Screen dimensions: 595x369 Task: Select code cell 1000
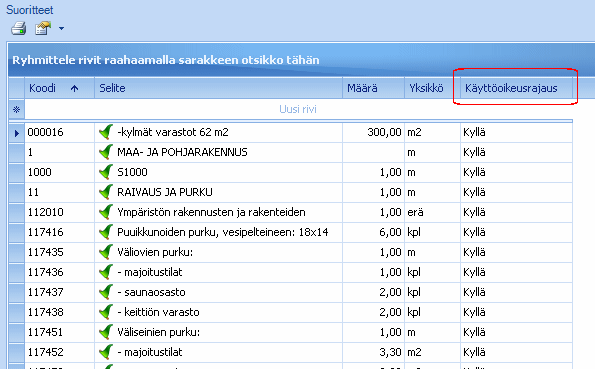pos(60,172)
